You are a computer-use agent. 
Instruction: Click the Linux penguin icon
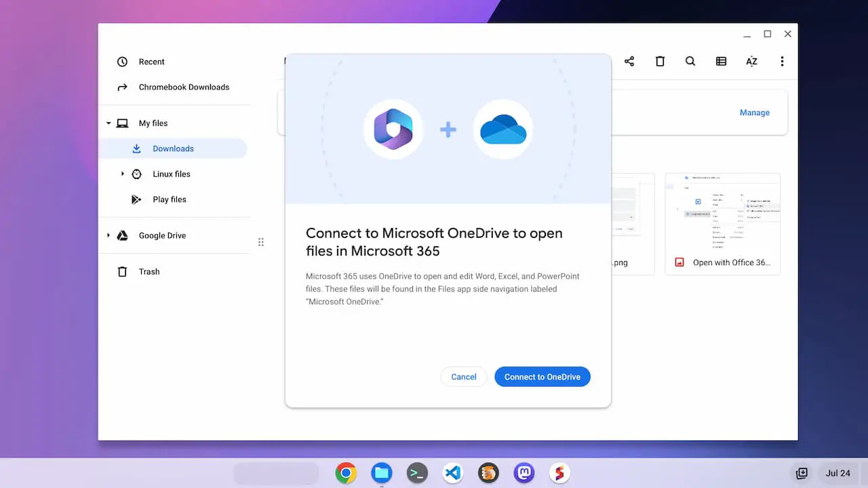click(x=136, y=174)
